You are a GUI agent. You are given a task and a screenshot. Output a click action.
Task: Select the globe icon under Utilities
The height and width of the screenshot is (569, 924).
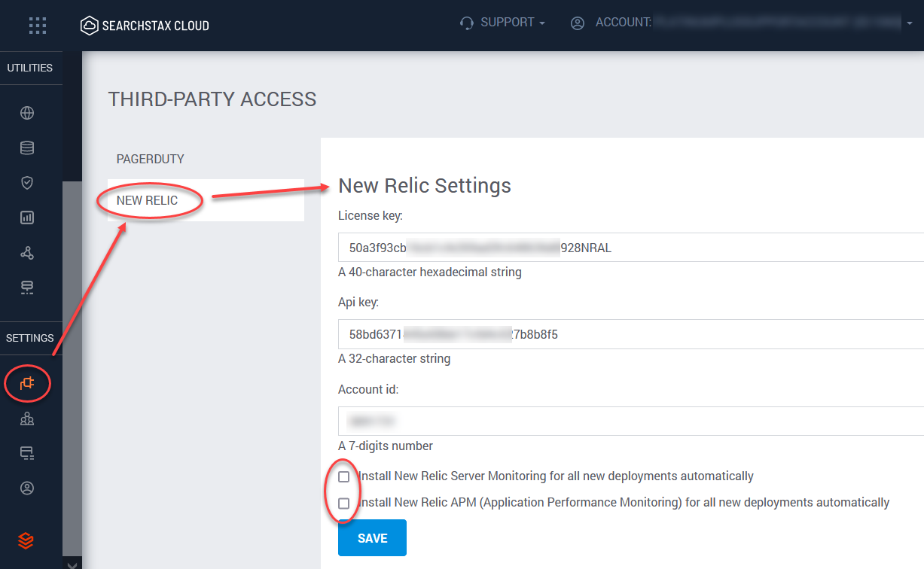pos(27,113)
